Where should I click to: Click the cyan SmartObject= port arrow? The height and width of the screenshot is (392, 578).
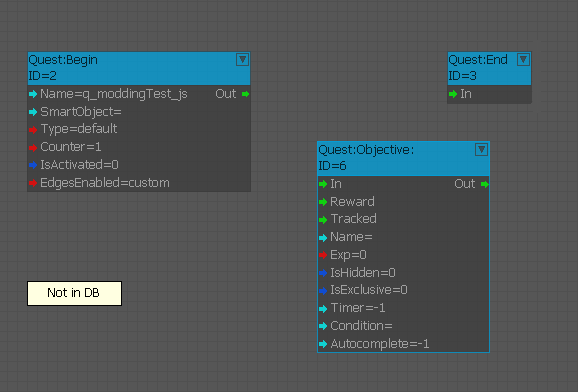pyautogui.click(x=33, y=112)
